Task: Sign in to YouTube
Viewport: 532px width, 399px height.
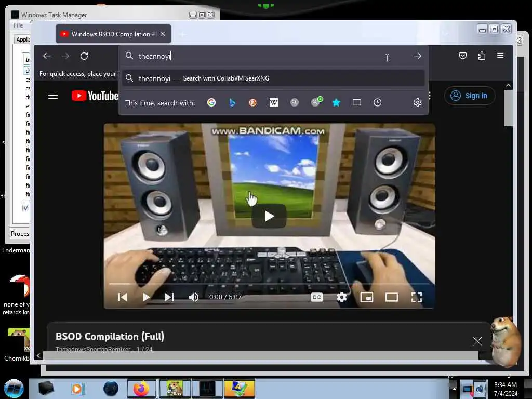Action: [x=470, y=96]
